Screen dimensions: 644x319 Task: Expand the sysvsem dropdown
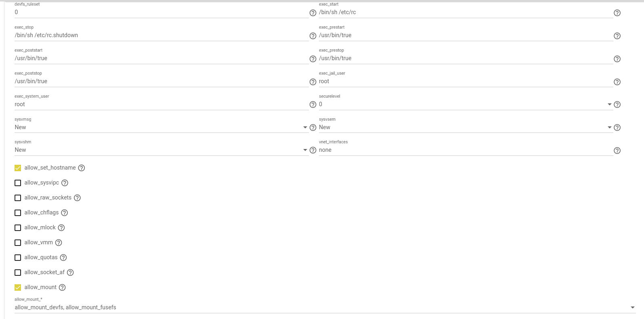(466, 127)
